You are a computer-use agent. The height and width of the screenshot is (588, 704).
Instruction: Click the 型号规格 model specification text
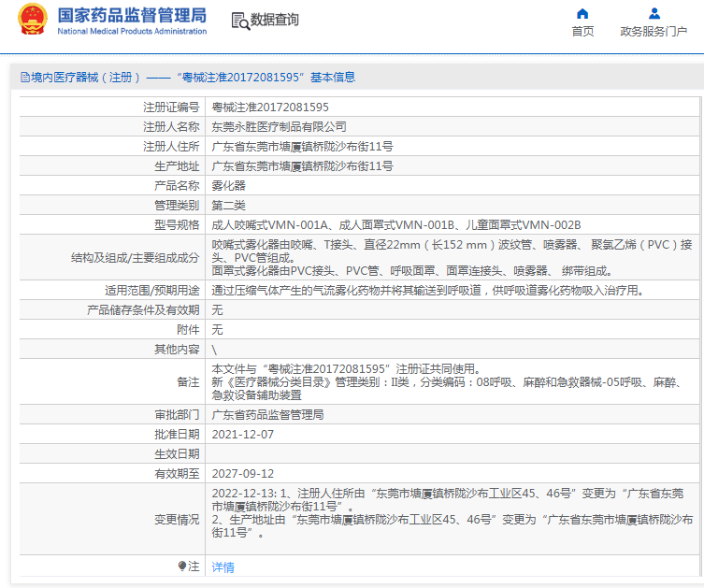[396, 224]
